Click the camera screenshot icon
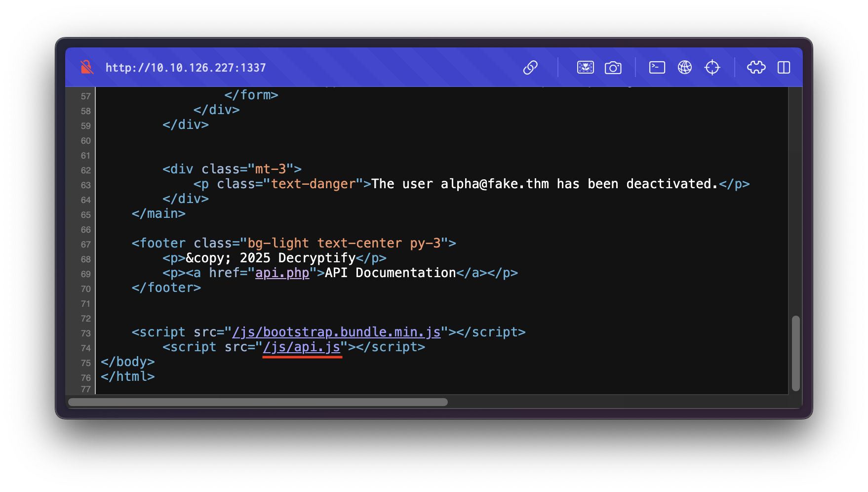868x492 pixels. click(x=613, y=67)
